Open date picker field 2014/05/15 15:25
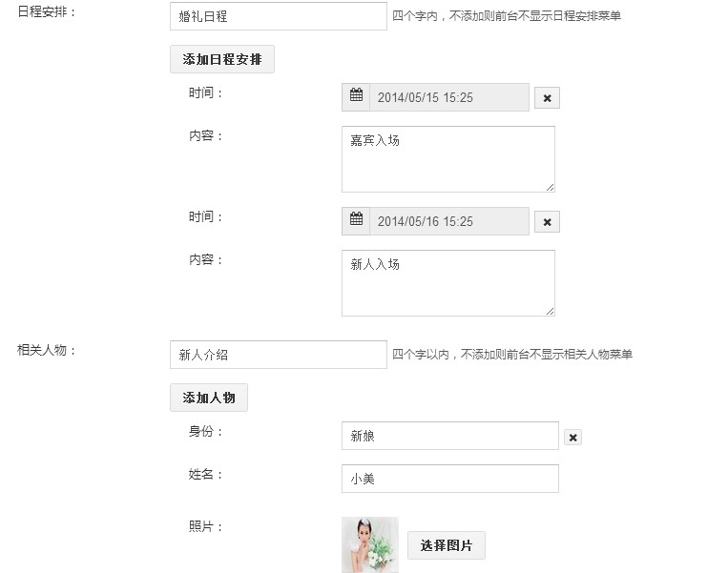728x573 pixels. [448, 97]
